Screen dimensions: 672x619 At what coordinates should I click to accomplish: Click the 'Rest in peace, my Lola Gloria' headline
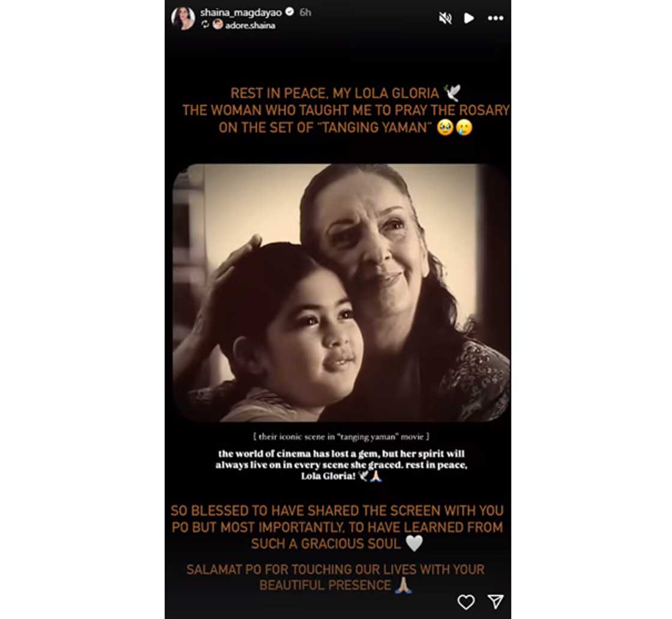tap(335, 93)
